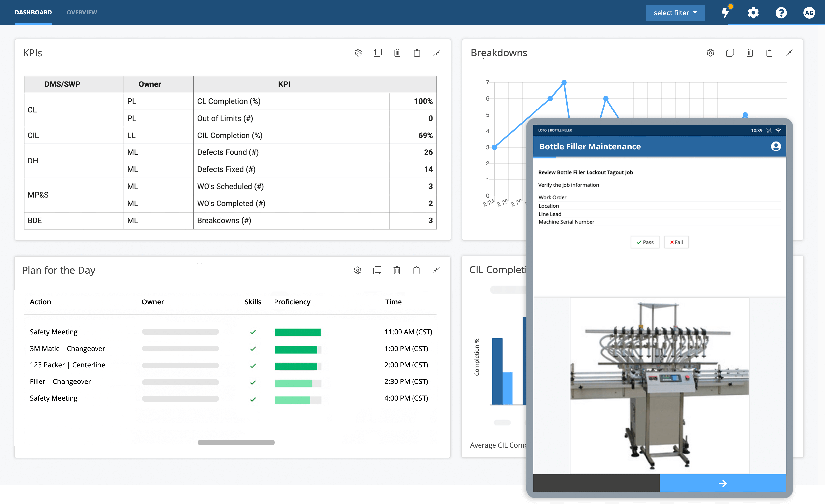
Task: Click the lightning bolt notification icon
Action: [x=726, y=12]
